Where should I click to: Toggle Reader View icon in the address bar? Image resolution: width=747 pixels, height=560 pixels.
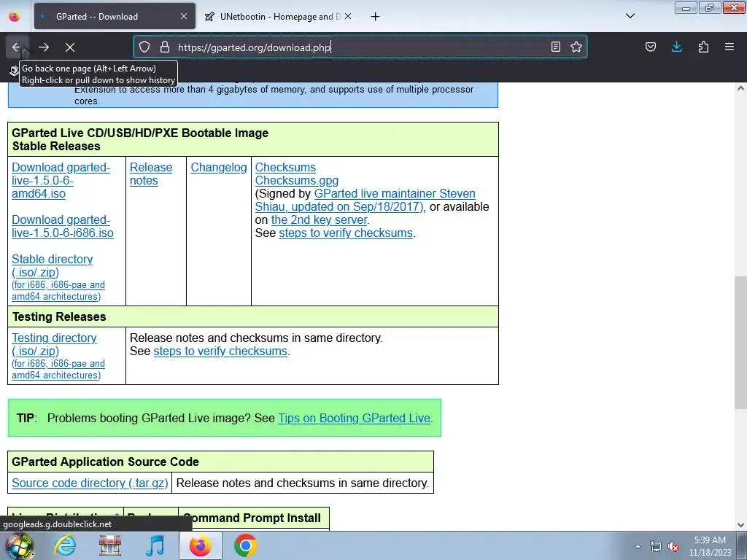(555, 47)
